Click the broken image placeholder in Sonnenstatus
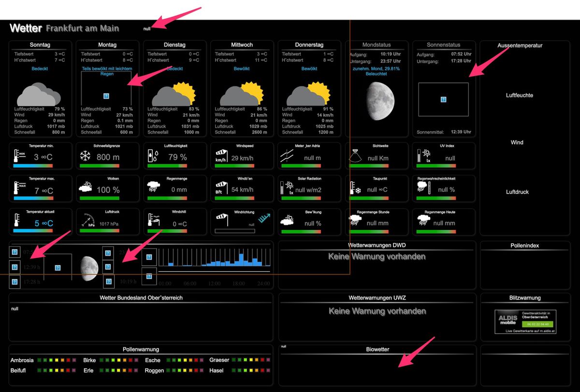 click(x=444, y=99)
